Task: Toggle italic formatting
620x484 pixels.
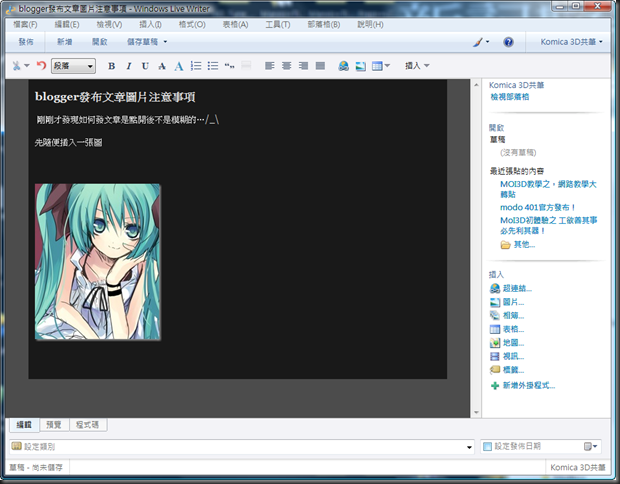Action: [129, 66]
